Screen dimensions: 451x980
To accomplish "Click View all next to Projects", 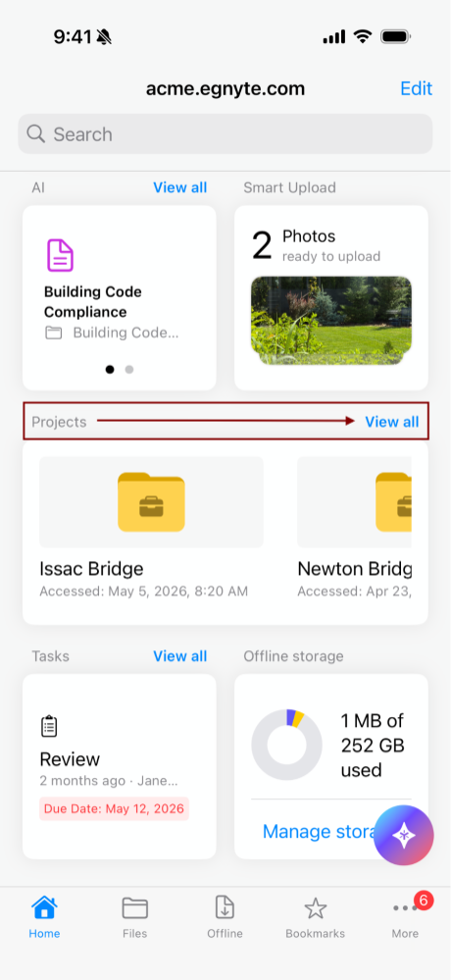I will (391, 422).
